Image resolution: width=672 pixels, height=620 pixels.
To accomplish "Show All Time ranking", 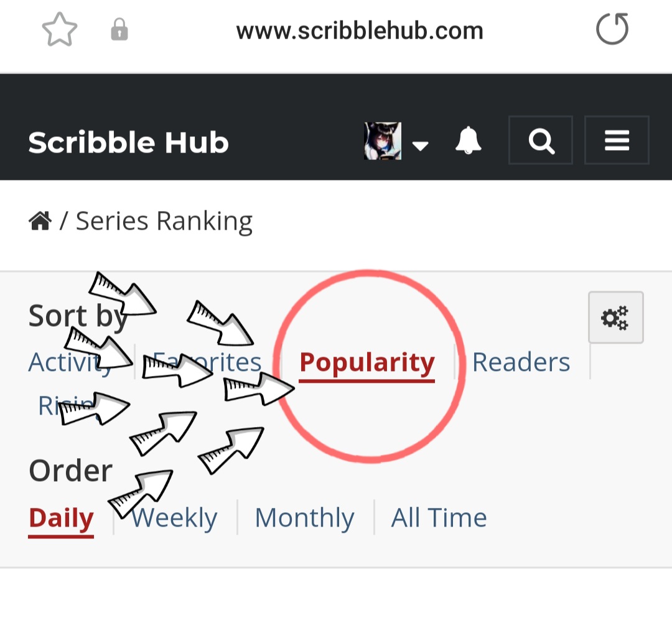I will (439, 518).
